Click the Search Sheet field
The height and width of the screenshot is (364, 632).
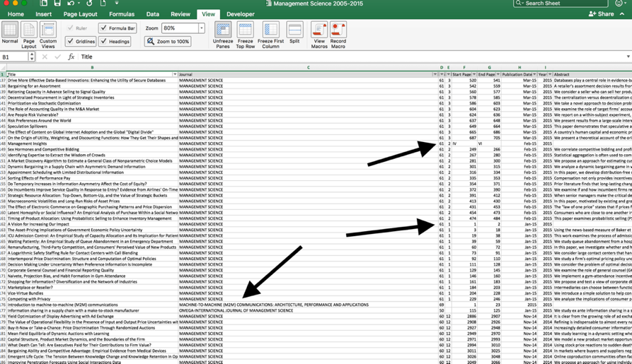[561, 4]
